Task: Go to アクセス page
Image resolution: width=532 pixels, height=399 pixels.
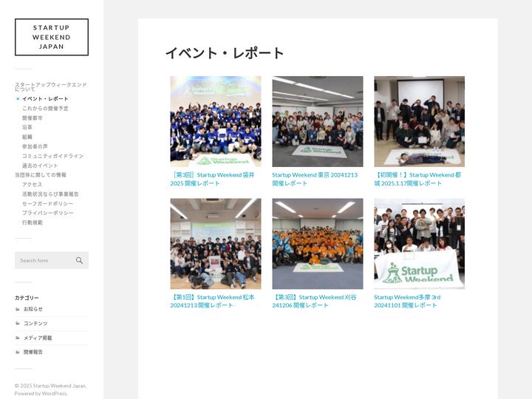Action: tap(33, 184)
